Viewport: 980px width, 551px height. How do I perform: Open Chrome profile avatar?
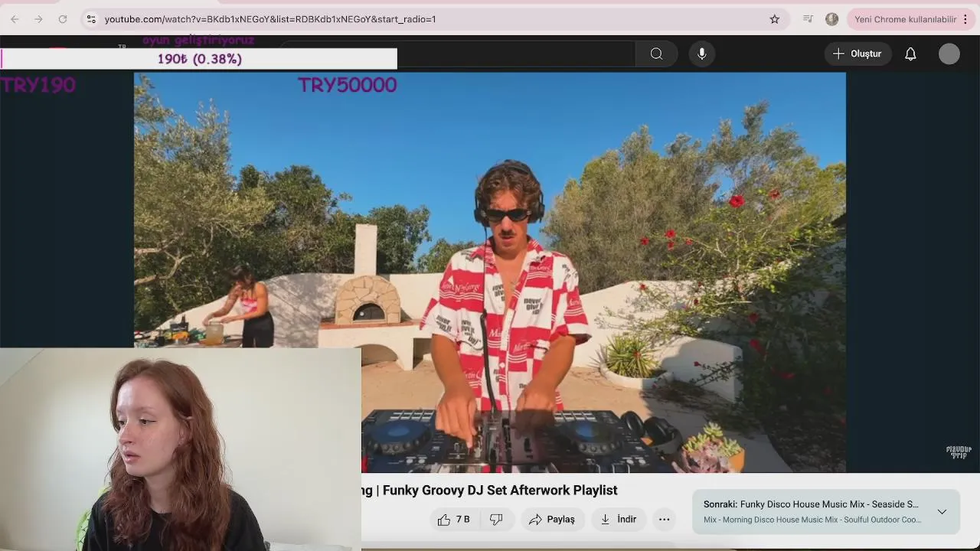[x=831, y=19]
